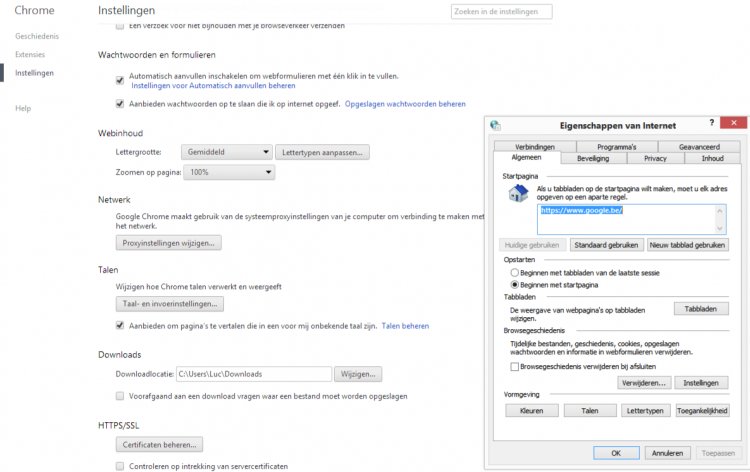Check Controleren op intrekking van servercertificaten

click(120, 466)
